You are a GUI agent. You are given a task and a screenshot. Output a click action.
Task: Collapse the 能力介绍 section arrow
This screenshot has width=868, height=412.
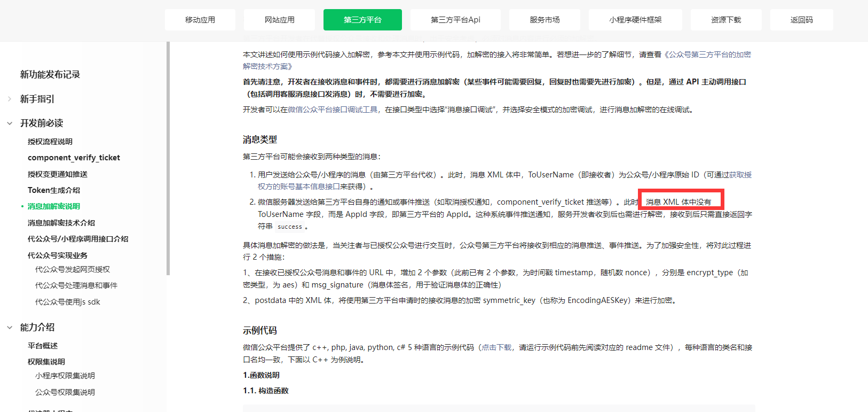10,327
